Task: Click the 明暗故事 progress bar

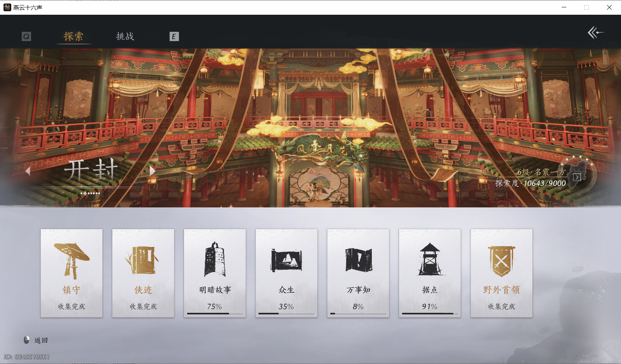Action: coord(215,314)
